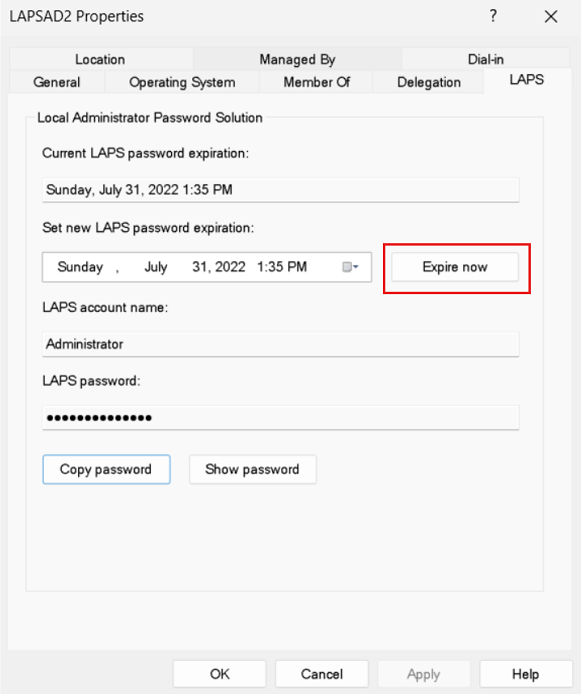Screen dimensions: 581x694
Task: Click the masked LAPS password field
Action: 281,417
